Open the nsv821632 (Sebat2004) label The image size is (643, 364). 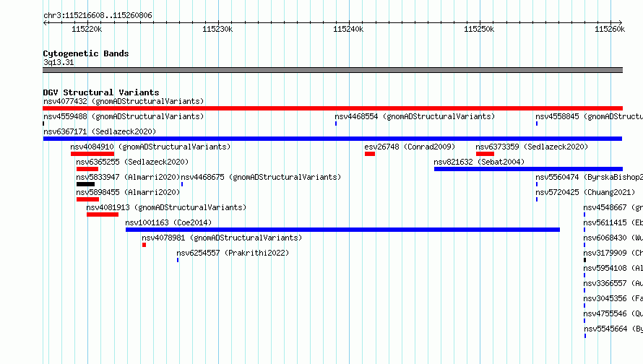[x=479, y=162]
